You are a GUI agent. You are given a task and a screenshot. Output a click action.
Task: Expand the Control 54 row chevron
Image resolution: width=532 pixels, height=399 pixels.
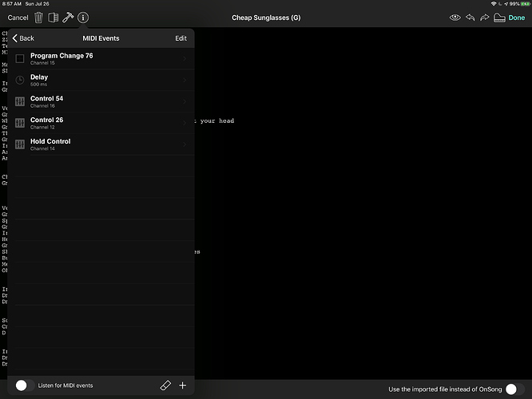click(x=185, y=101)
